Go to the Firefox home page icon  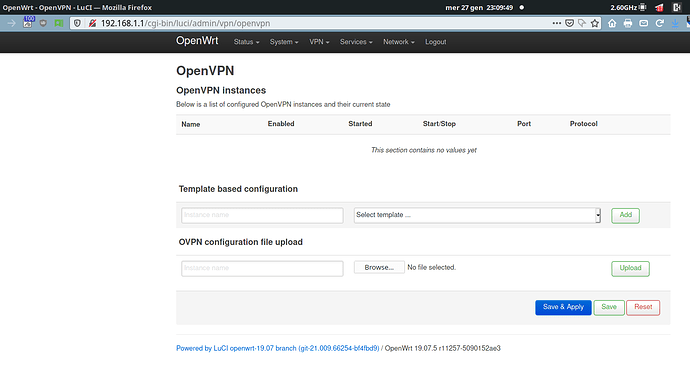(612, 23)
